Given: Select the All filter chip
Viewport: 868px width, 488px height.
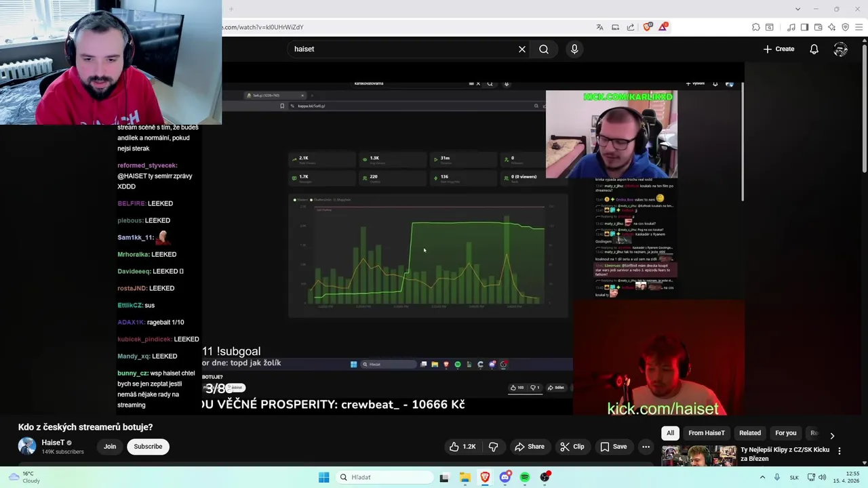Looking at the screenshot, I should pyautogui.click(x=670, y=433).
